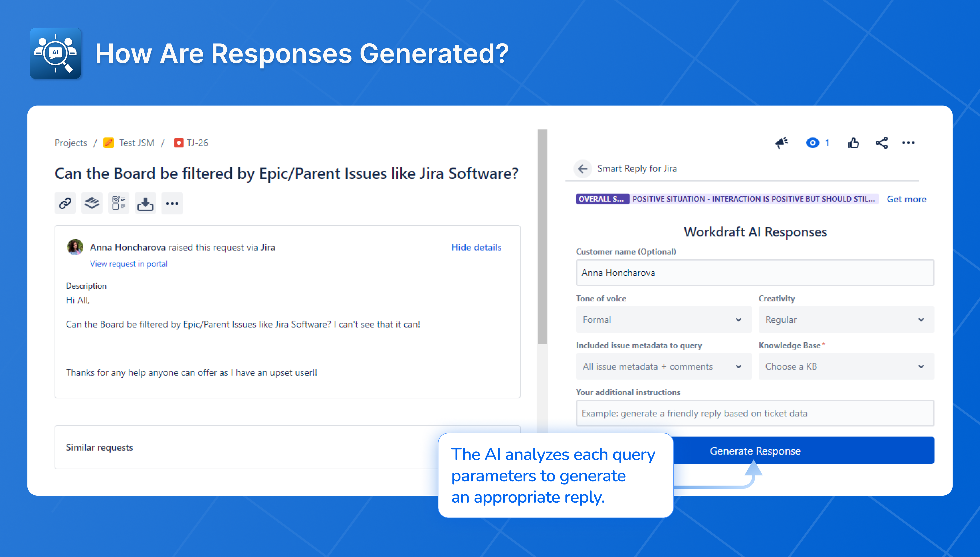The height and width of the screenshot is (557, 980).
Task: Click the checklist icon in issue toolbar
Action: pos(119,203)
